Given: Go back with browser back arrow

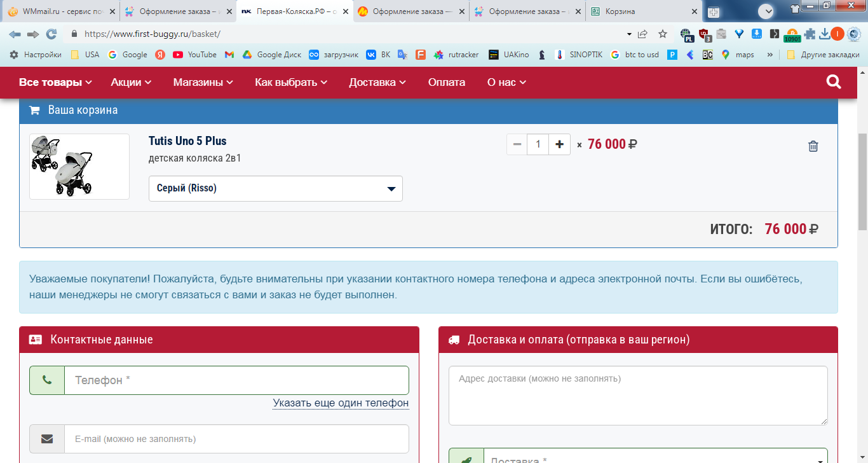Looking at the screenshot, I should click(15, 34).
